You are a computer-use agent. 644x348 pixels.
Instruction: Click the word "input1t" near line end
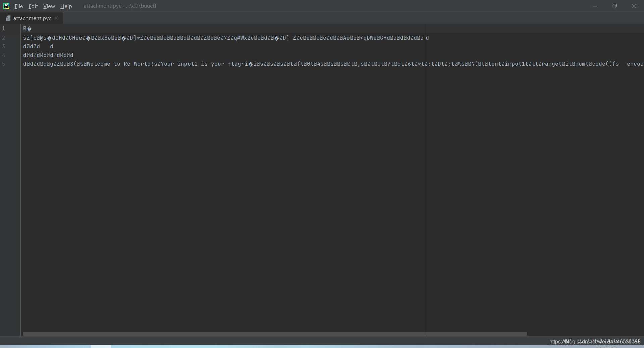[x=517, y=64]
